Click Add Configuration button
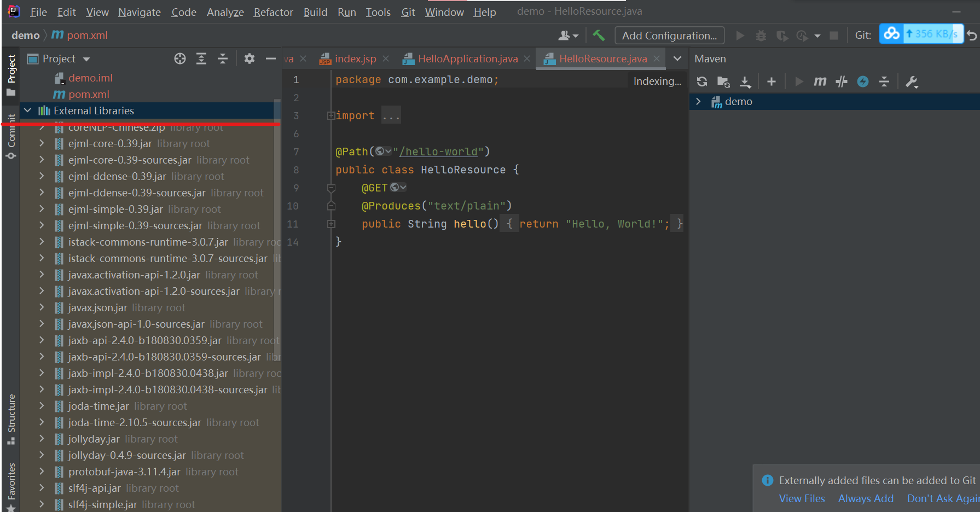This screenshot has height=512, width=980. 669,36
